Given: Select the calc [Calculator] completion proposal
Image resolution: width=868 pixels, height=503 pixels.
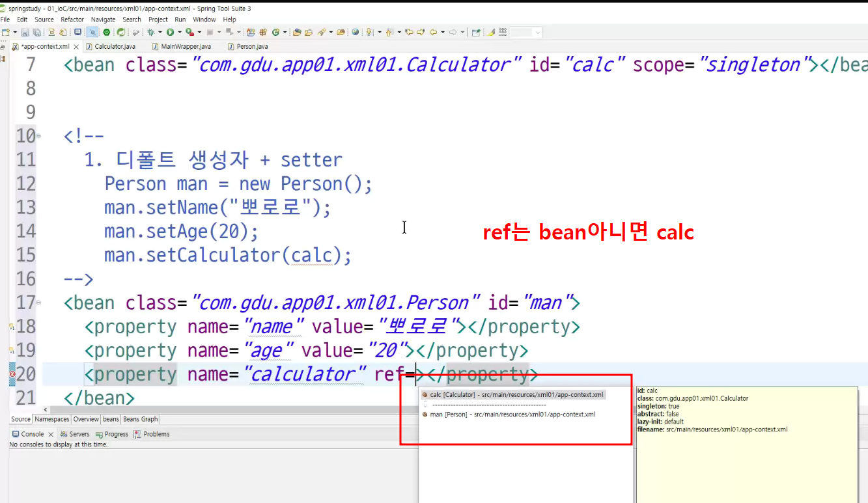Looking at the screenshot, I should click(x=513, y=395).
